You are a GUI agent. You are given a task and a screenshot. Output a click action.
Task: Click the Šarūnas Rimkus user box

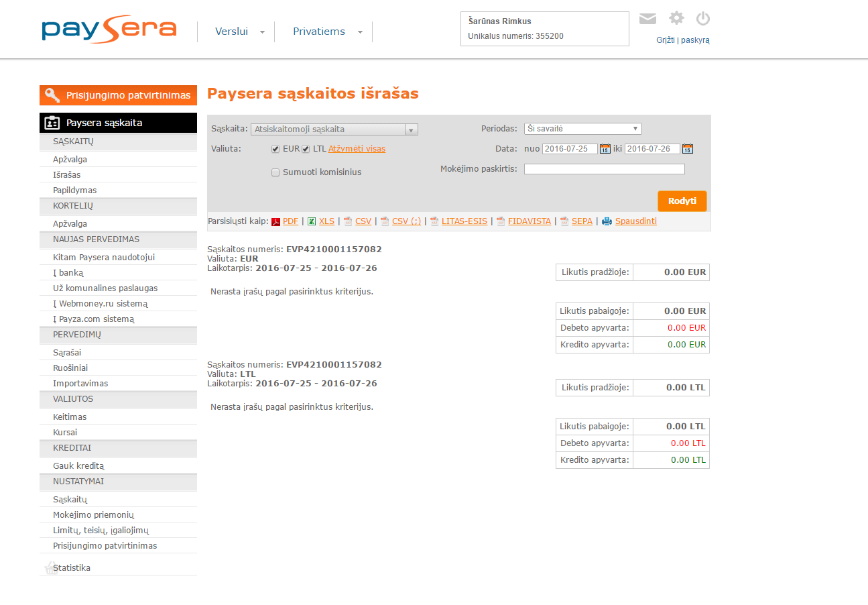tap(545, 29)
